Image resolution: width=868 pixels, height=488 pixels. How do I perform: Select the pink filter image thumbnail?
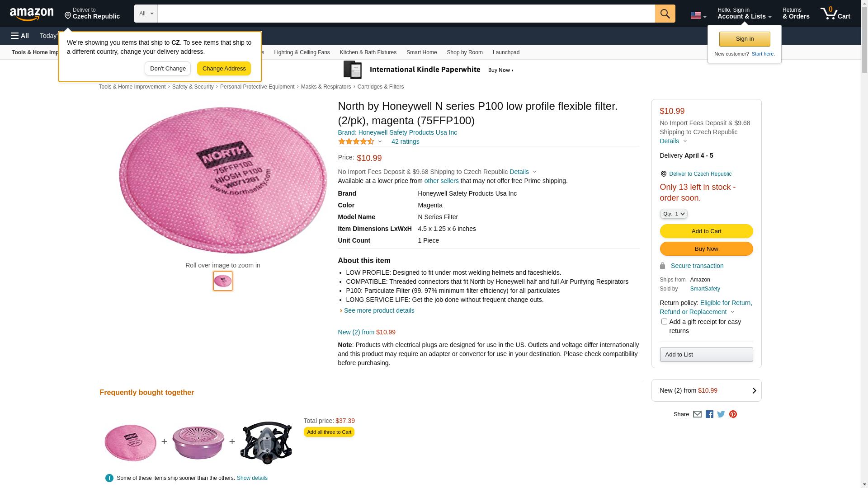pyautogui.click(x=223, y=281)
